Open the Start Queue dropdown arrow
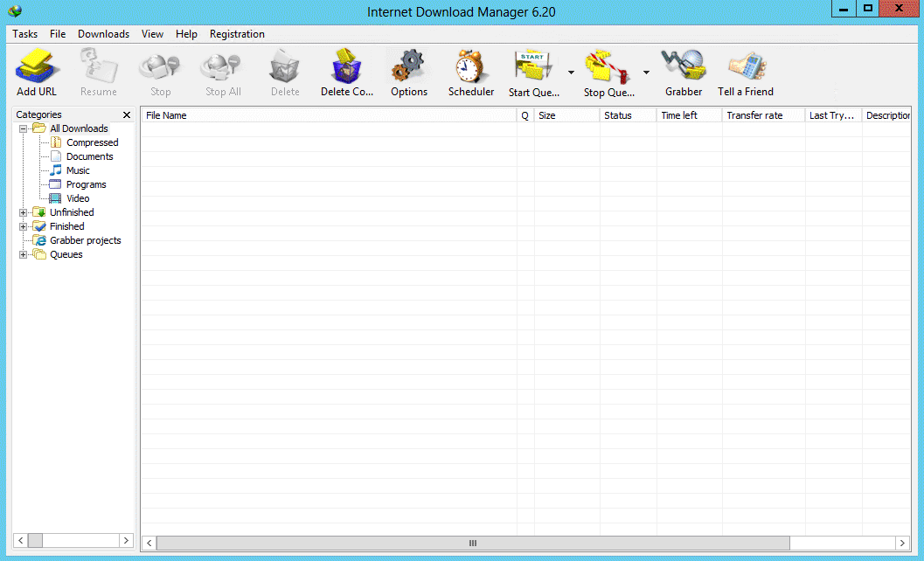The height and width of the screenshot is (561, 924). (x=571, y=73)
